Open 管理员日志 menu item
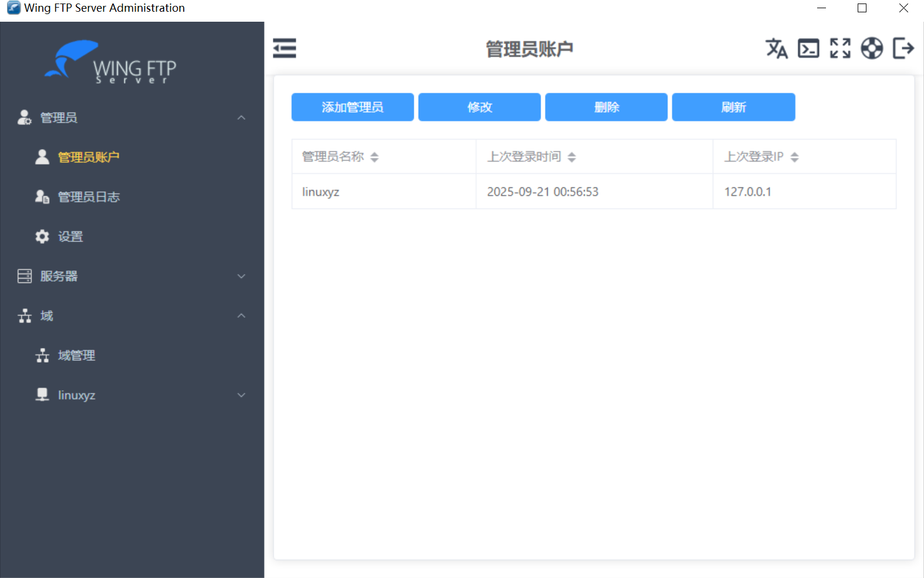Image resolution: width=924 pixels, height=578 pixels. pyautogui.click(x=88, y=197)
